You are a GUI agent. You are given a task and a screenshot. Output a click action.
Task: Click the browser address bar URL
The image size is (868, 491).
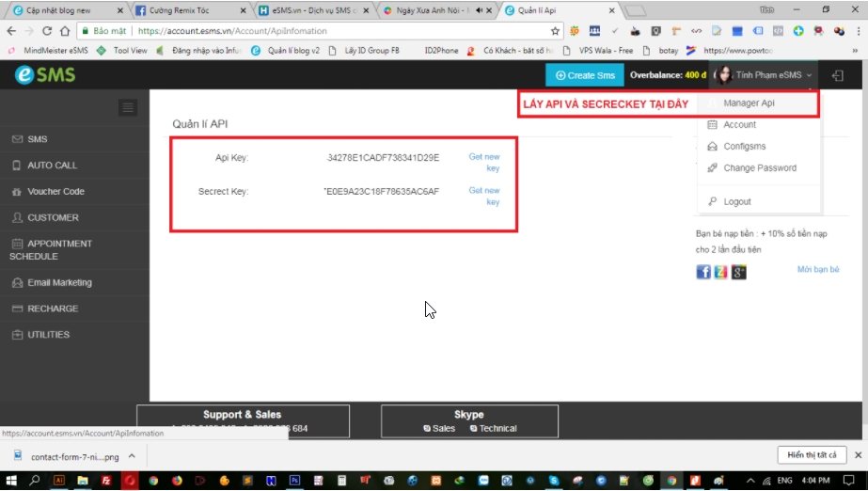click(235, 31)
